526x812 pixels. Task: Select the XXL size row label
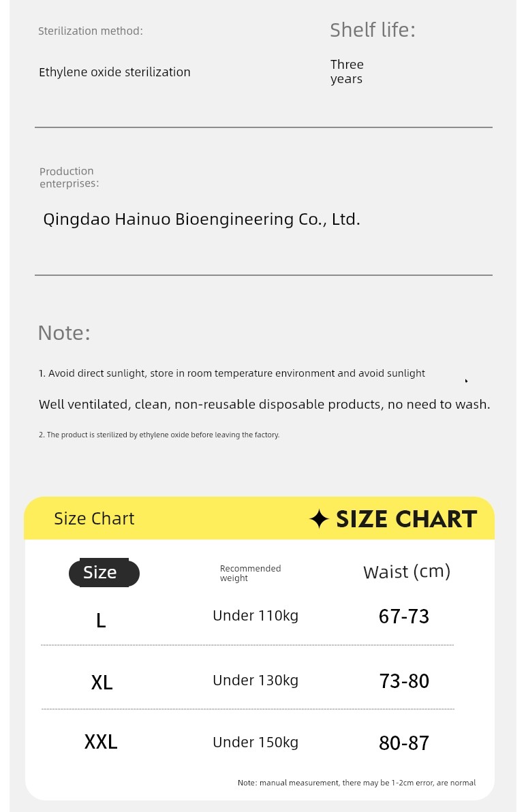click(101, 742)
